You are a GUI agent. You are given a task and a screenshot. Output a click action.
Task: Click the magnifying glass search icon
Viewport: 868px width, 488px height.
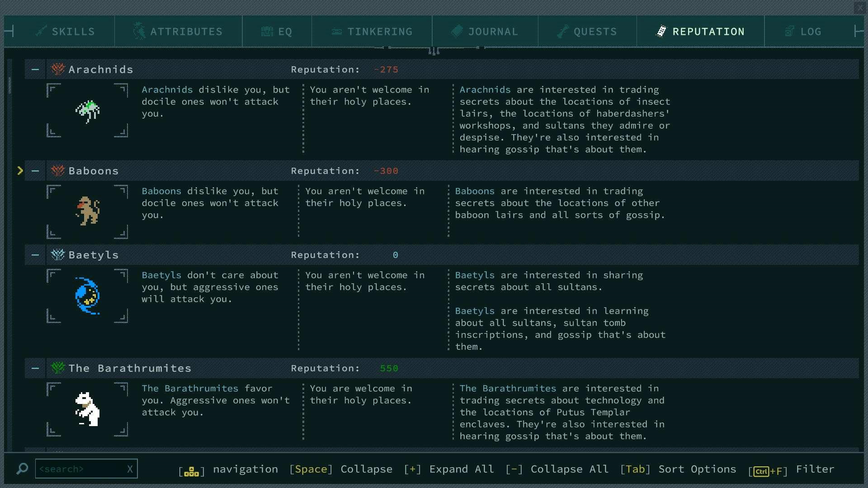tap(22, 469)
